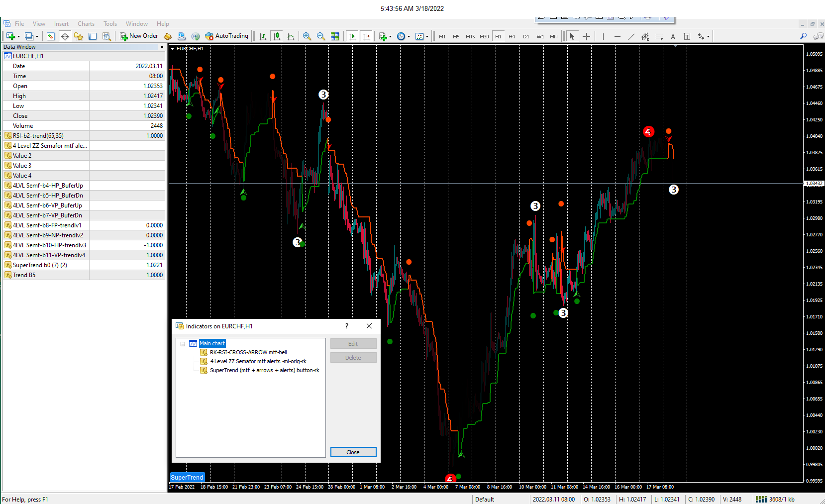Open the Insert menu
Screen dimensions: 825x504
[61, 24]
